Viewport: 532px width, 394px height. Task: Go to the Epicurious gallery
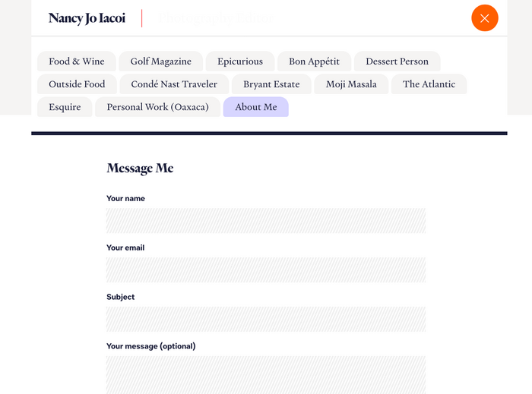click(239, 61)
